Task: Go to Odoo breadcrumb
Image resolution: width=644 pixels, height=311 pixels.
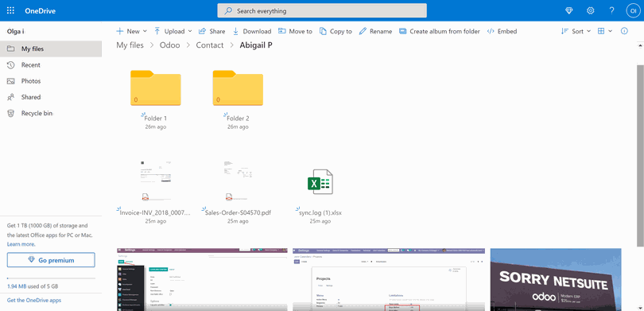Action: pyautogui.click(x=170, y=45)
